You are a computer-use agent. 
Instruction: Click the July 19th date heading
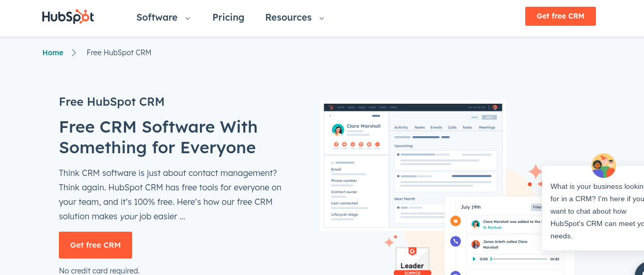tap(470, 207)
